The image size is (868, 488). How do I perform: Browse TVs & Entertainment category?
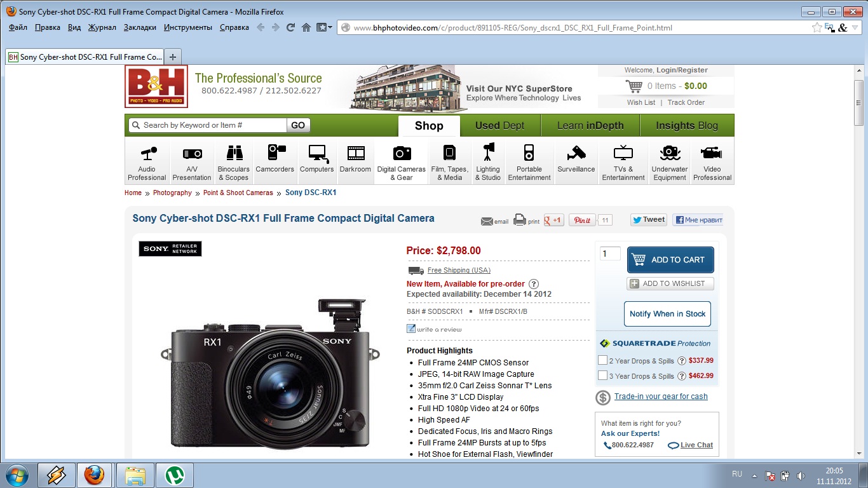pos(623,163)
